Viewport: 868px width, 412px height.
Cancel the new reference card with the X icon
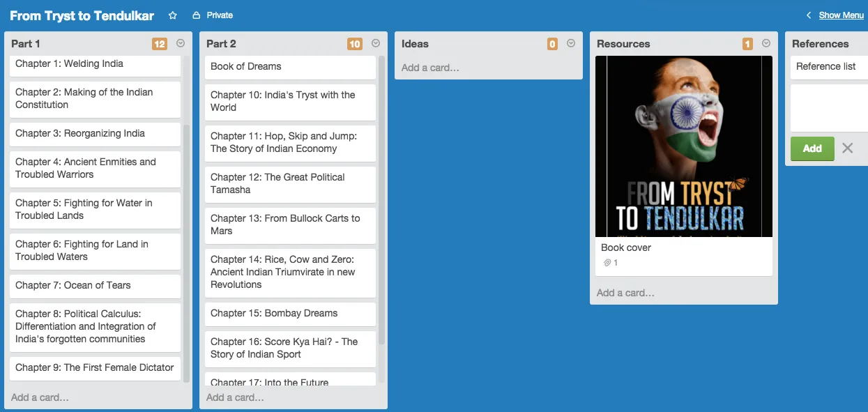pos(848,148)
